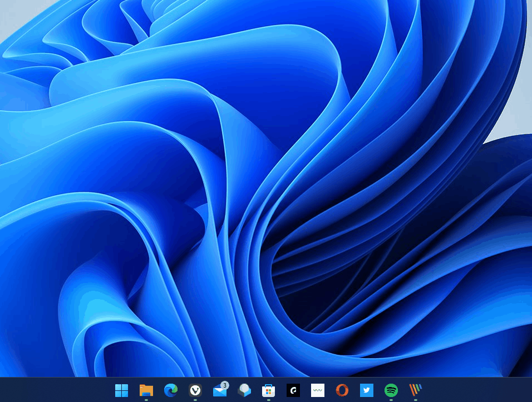Screen dimensions: 532x402
Task: Click empty taskbar area right of icons
Action: coord(479,390)
